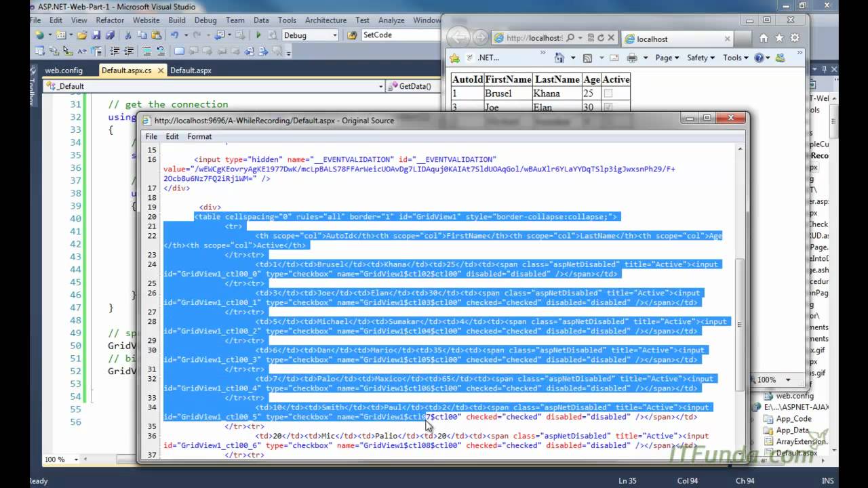
Task: Open Edit menu in Original Source window
Action: click(172, 136)
